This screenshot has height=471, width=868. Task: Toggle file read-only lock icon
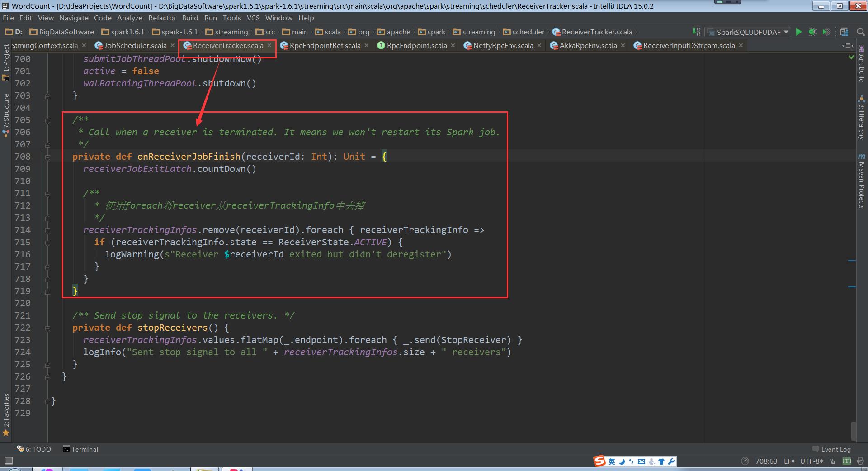point(833,461)
